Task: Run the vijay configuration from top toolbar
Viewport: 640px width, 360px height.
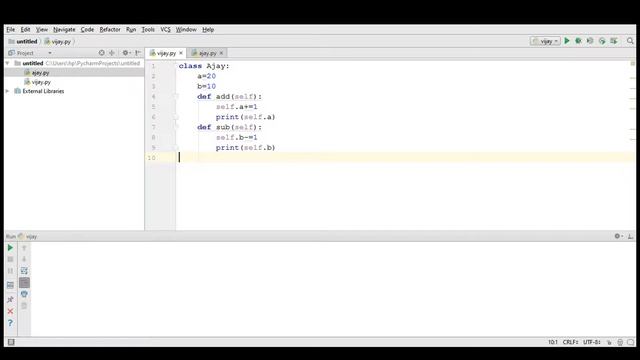Action: click(x=567, y=41)
